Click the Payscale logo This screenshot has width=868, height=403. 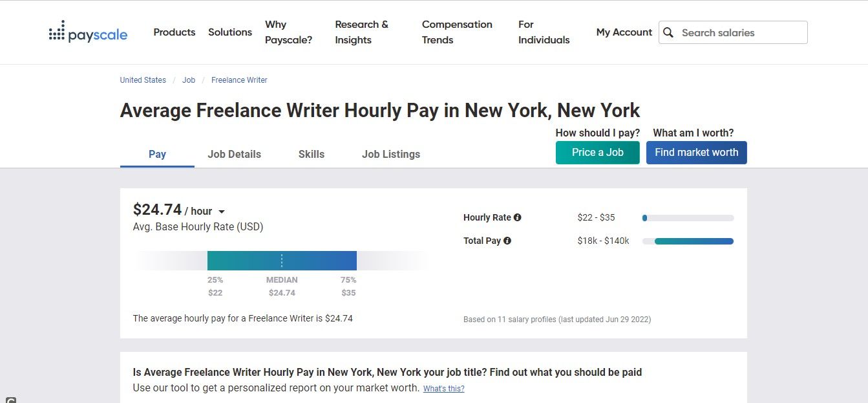[x=88, y=32]
